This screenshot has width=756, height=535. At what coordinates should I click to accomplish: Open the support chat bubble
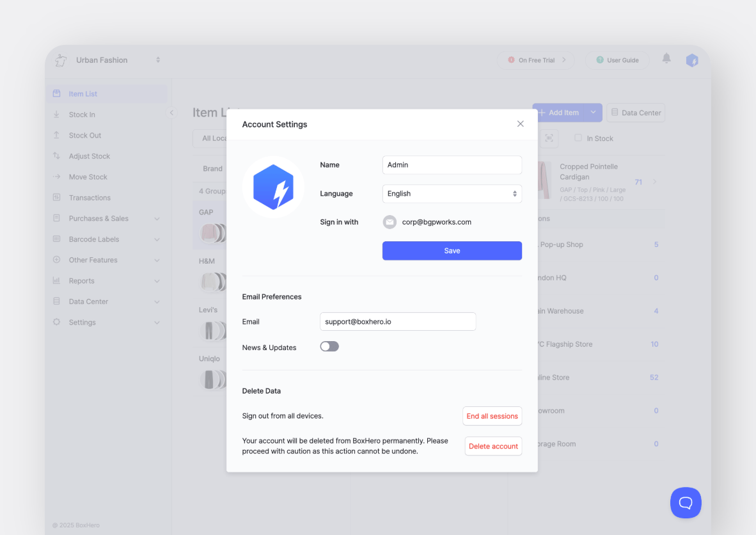pos(685,502)
